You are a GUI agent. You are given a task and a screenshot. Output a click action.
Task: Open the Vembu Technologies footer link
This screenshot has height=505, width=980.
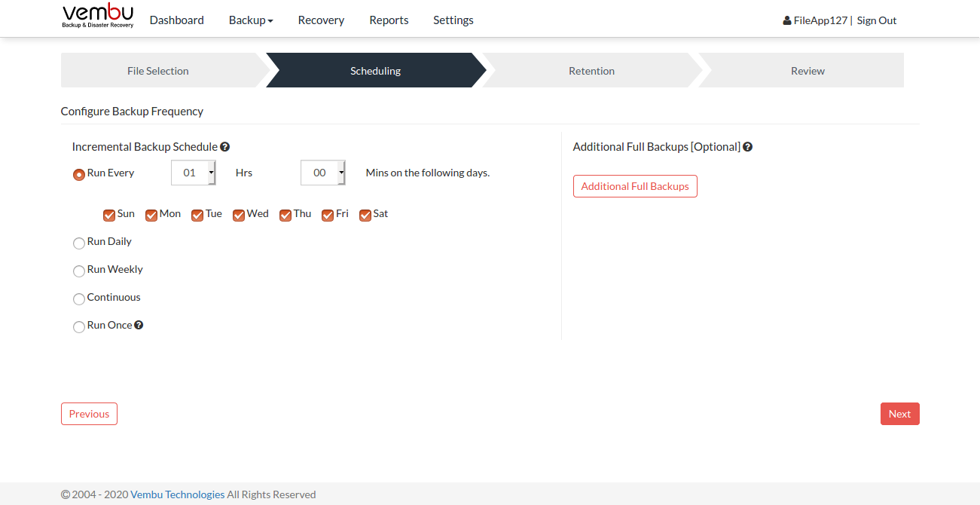point(178,494)
